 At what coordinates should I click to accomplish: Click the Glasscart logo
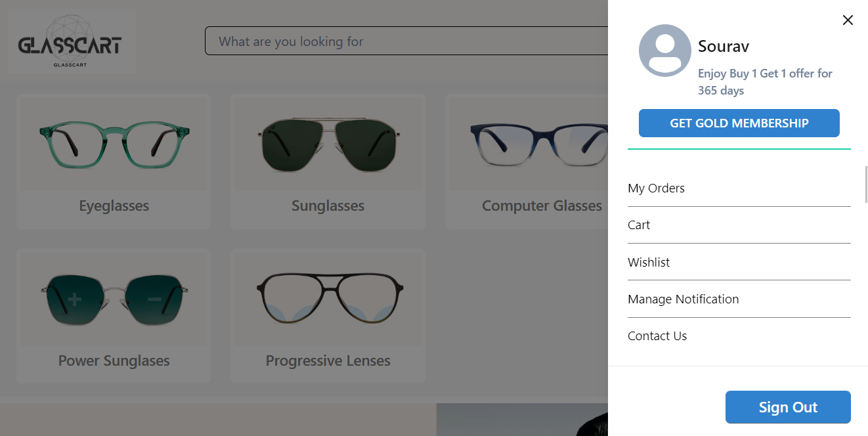point(72,41)
